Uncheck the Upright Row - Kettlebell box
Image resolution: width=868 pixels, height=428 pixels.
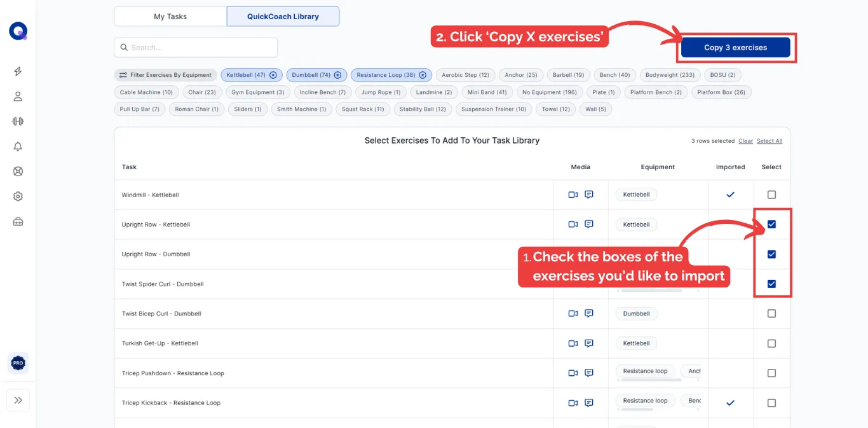(771, 224)
